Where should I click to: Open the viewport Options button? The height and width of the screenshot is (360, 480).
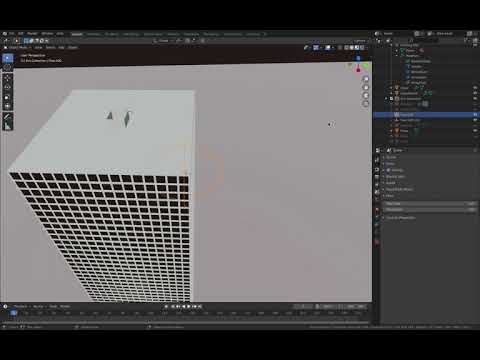360,41
